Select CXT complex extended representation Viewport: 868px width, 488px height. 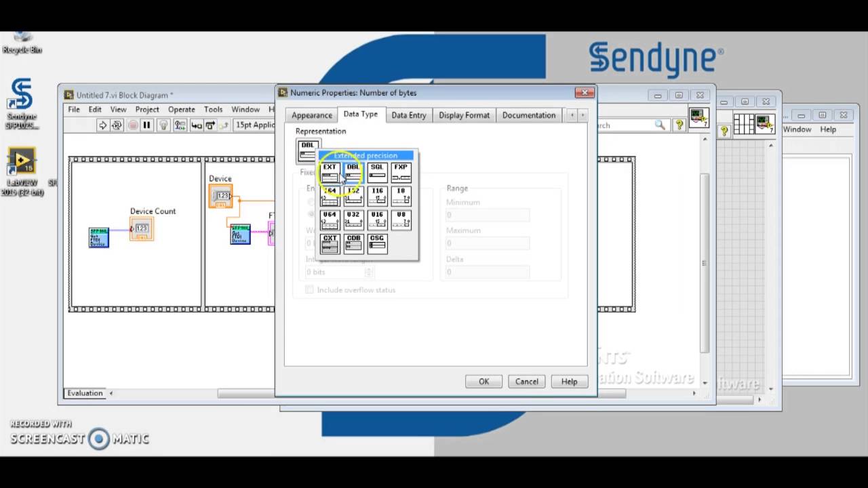[330, 243]
